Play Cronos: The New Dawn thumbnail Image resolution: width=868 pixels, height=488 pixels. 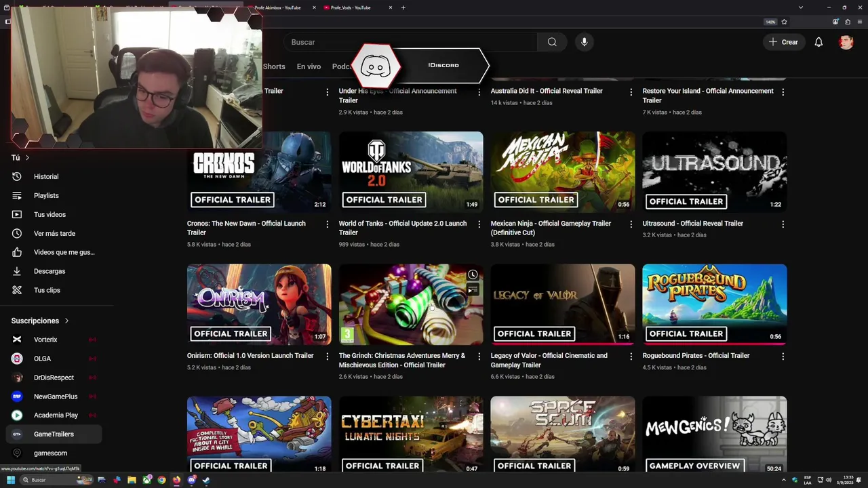tap(259, 172)
